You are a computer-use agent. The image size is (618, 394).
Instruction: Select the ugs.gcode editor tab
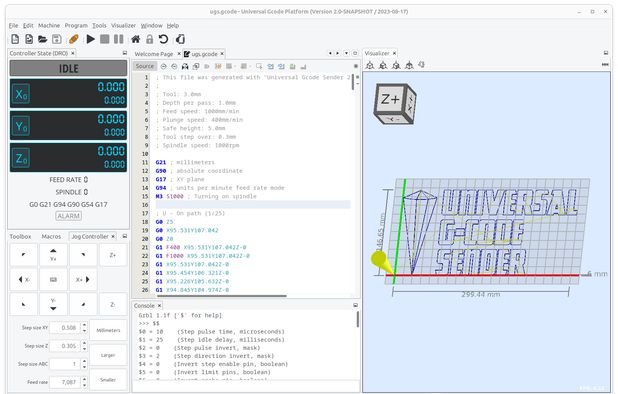pos(204,54)
